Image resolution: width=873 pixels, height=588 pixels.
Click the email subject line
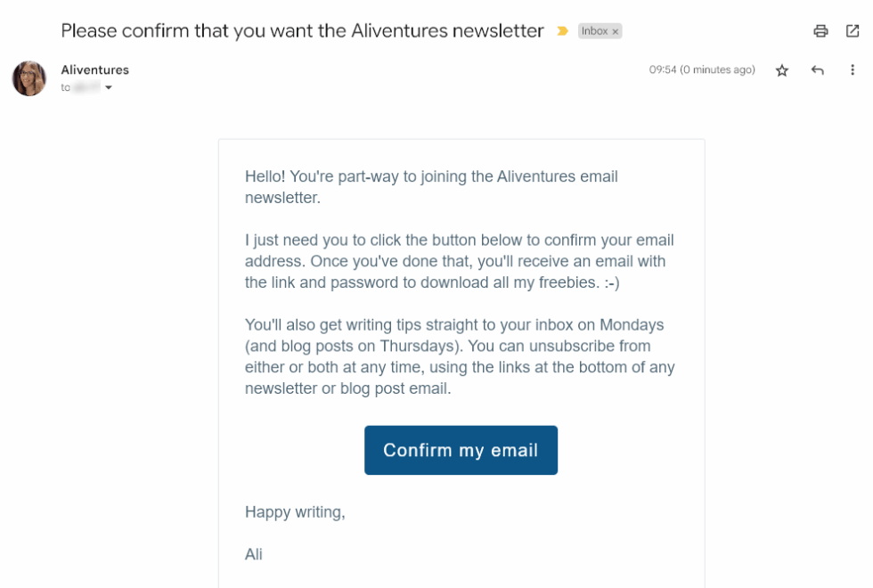[x=301, y=30]
